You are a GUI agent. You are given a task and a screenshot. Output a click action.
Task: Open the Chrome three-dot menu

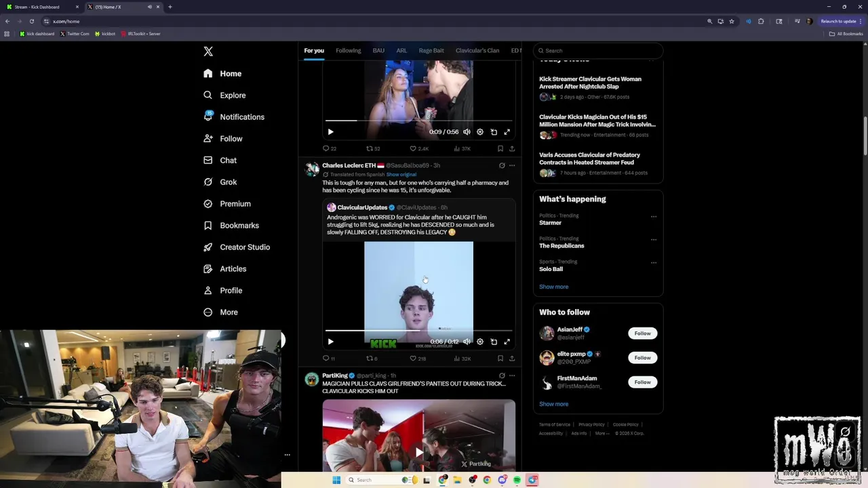pos(861,21)
